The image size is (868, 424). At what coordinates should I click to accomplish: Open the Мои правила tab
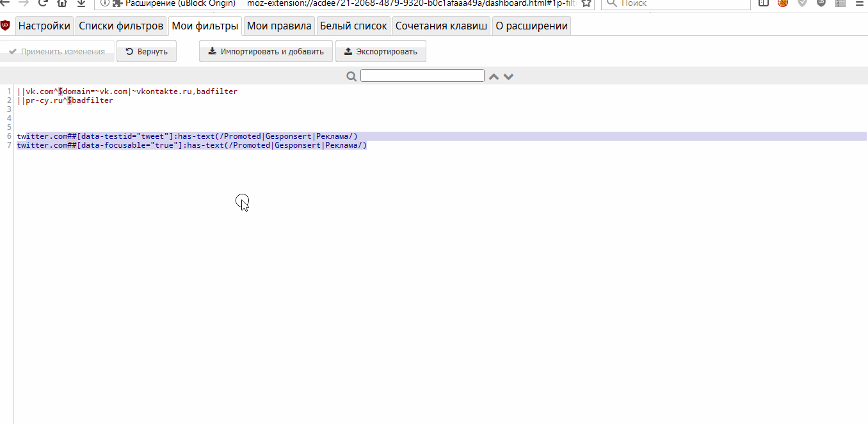click(279, 26)
